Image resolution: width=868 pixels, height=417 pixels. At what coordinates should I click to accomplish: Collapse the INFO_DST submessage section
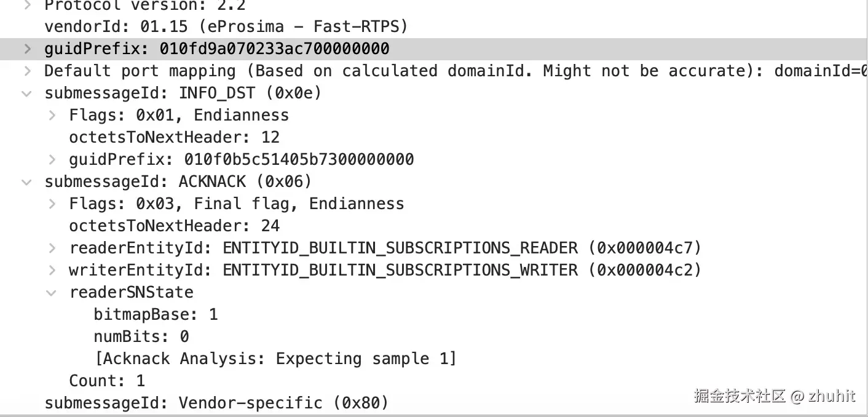27,93
